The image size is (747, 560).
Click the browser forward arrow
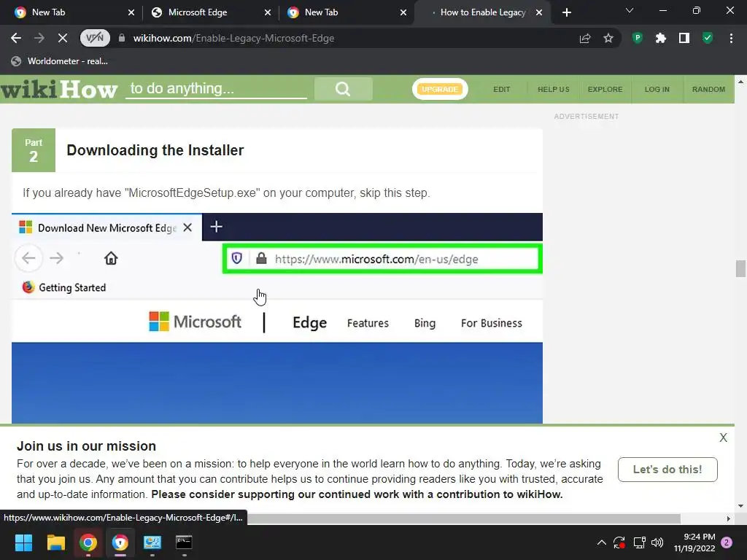39,38
